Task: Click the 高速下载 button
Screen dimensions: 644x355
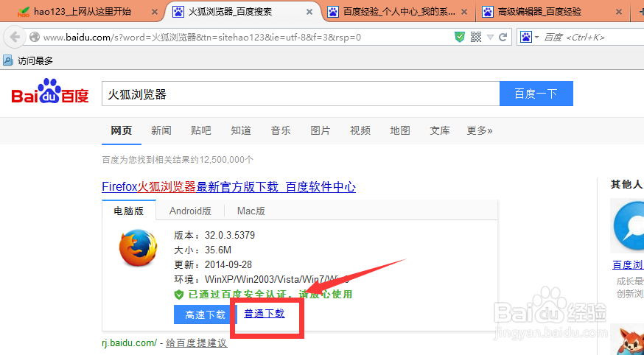Action: (206, 314)
